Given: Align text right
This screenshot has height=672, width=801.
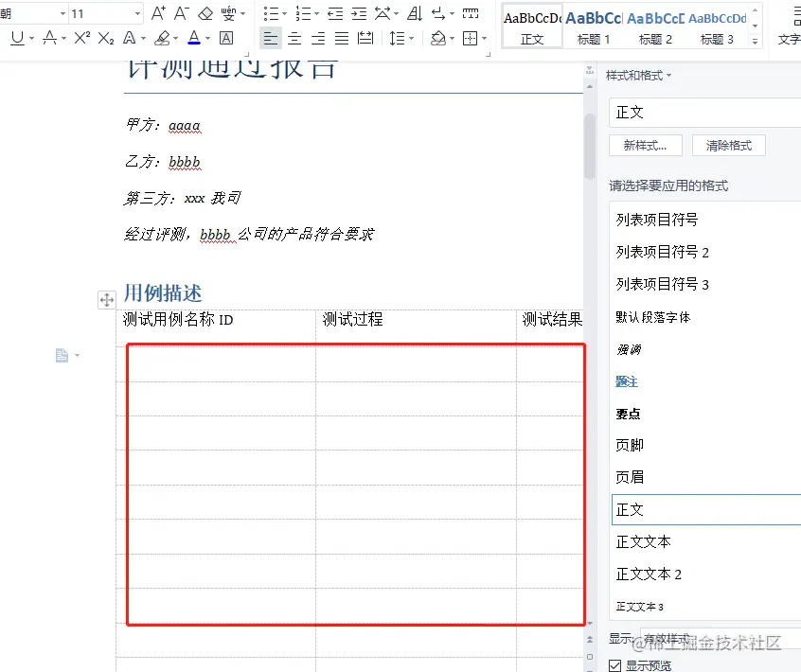Looking at the screenshot, I should click(318, 38).
